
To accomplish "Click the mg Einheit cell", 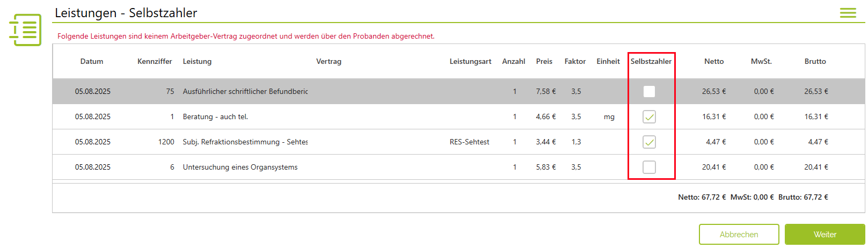I will coord(609,117).
